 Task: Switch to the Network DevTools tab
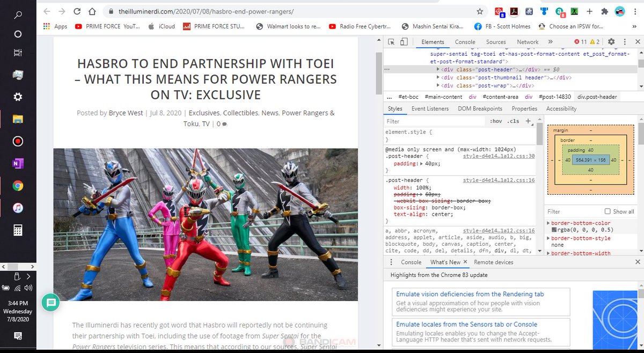point(528,42)
